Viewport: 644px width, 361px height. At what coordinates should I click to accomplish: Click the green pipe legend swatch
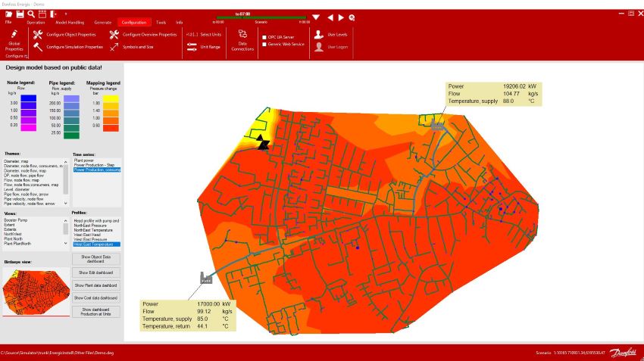[71, 135]
